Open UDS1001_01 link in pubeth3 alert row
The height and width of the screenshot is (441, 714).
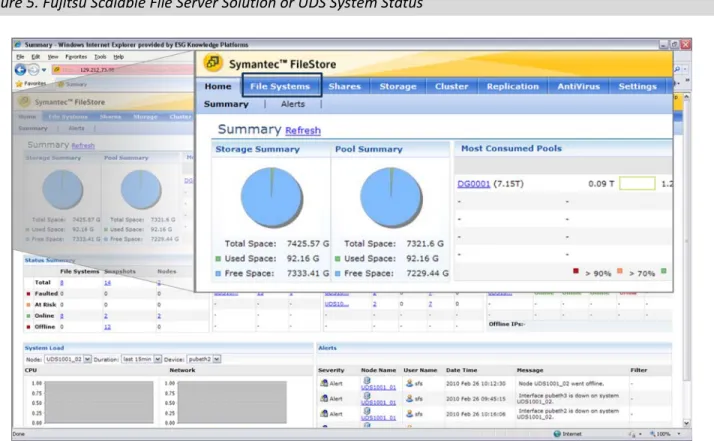coord(378,402)
